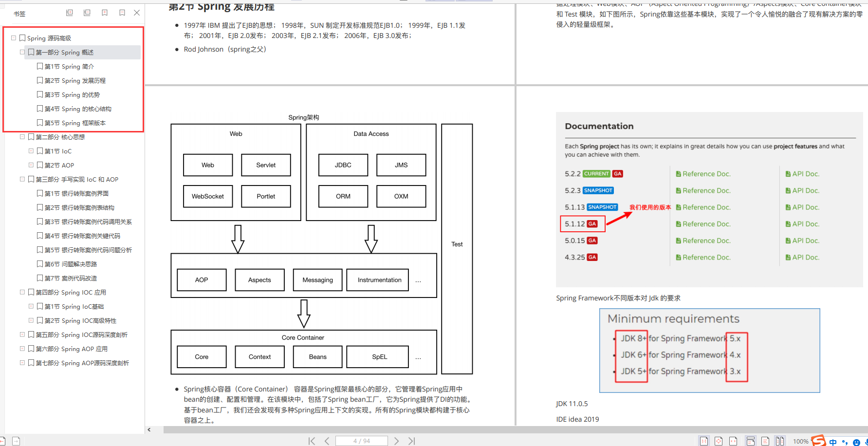The width and height of the screenshot is (868, 446).
Task: Click 书签 panel title
Action: pyautogui.click(x=19, y=14)
